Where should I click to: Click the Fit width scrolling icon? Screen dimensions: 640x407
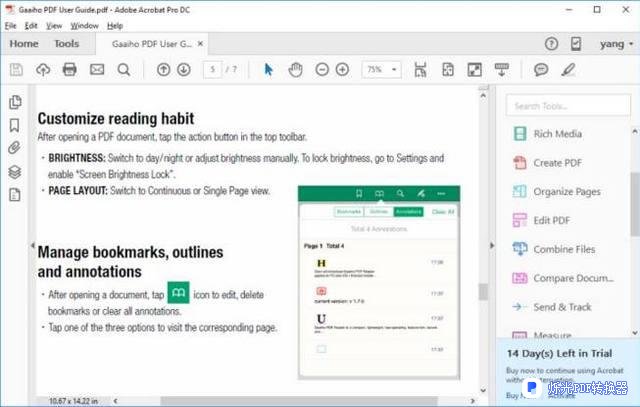420,70
